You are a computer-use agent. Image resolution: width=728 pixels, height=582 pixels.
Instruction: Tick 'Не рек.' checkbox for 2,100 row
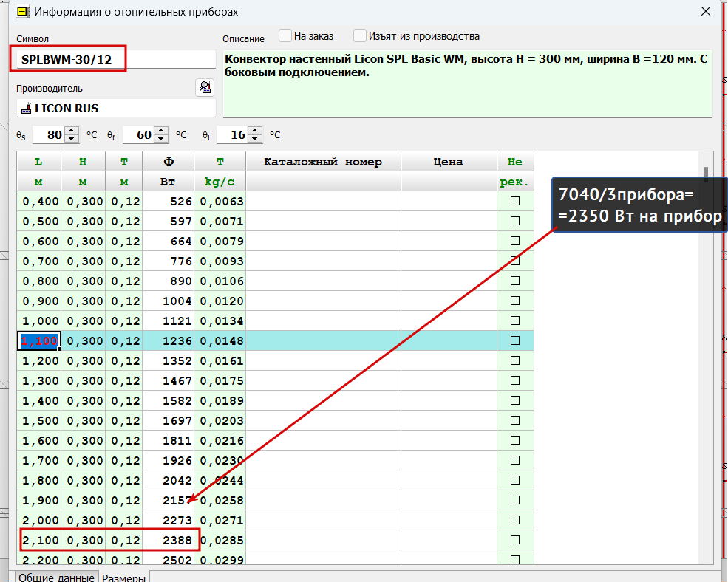pos(515,540)
